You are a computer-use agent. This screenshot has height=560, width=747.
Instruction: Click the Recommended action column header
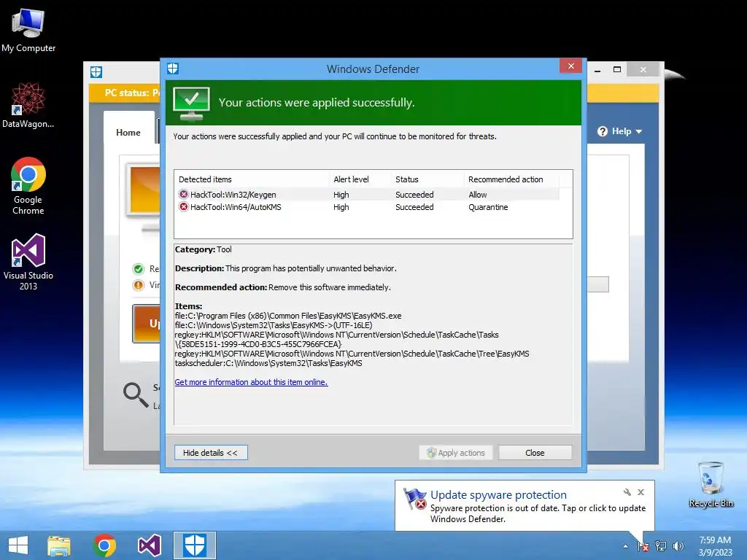511,179
